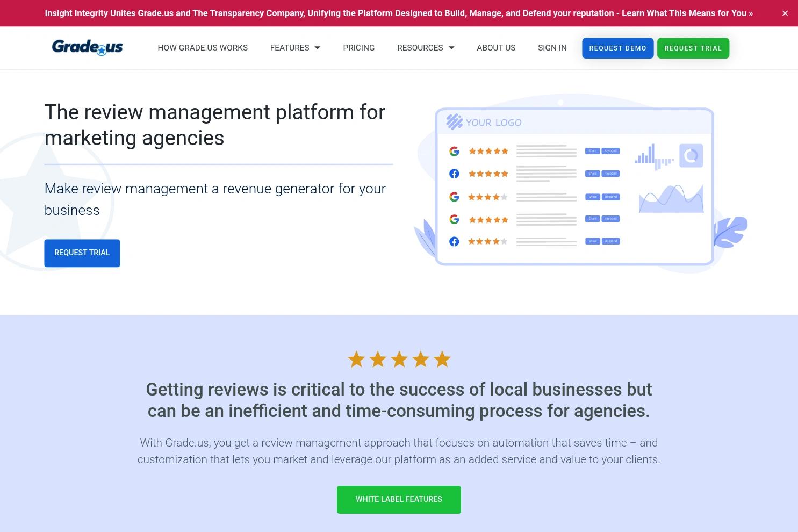Image resolution: width=798 pixels, height=532 pixels.
Task: Click the "Getting reviews is critical" heading
Action: [399, 400]
